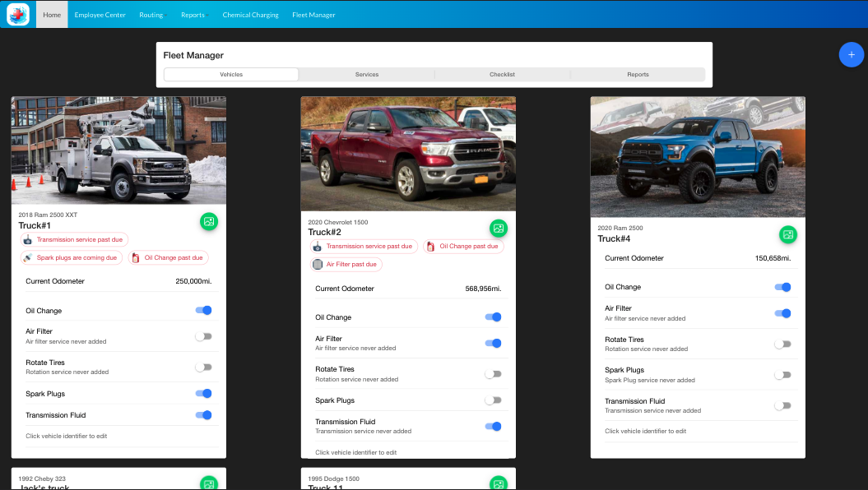Click the '2018 Ram 2500 XXT' label

coord(48,215)
